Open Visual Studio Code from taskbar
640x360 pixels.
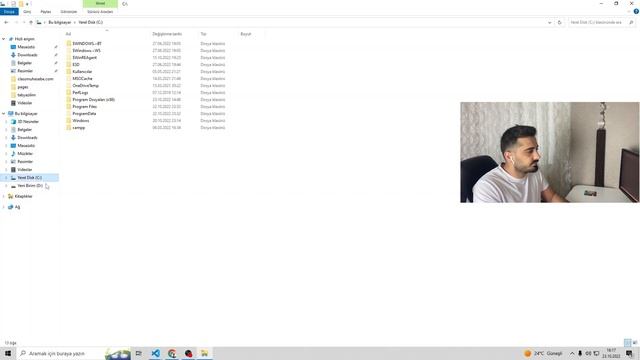[x=156, y=353]
